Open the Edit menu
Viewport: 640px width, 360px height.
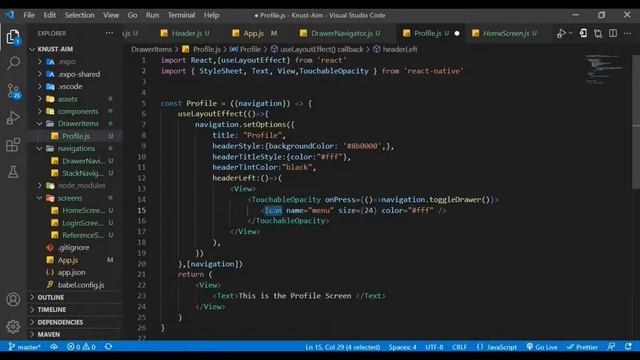click(49, 15)
